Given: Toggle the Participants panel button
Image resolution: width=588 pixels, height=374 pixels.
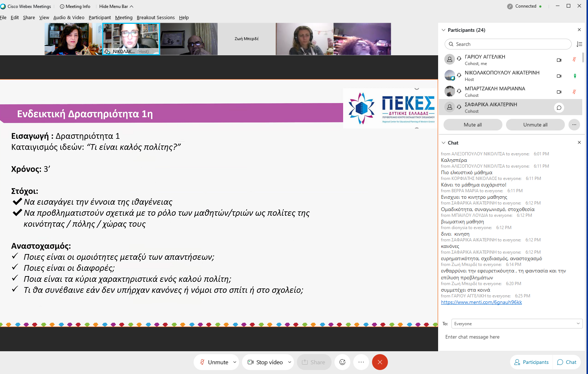Looking at the screenshot, I should (531, 362).
